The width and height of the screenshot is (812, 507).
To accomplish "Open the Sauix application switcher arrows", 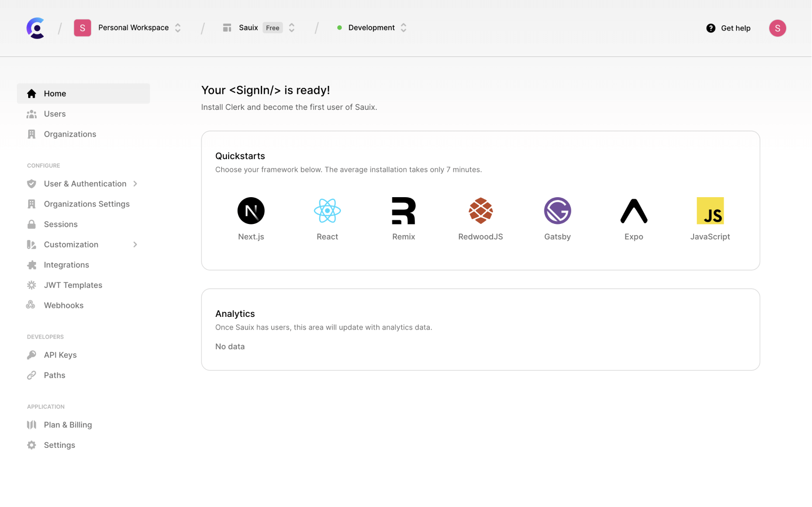I will point(292,28).
